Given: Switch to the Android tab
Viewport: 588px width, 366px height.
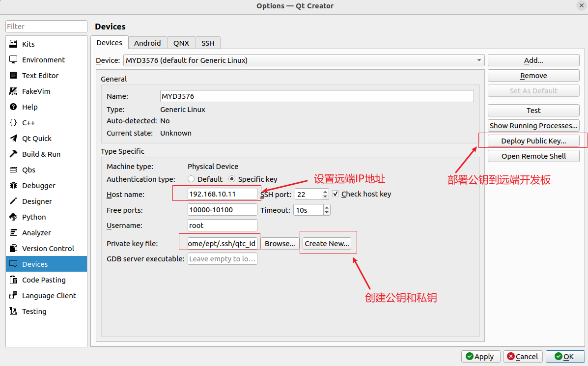Looking at the screenshot, I should (147, 43).
